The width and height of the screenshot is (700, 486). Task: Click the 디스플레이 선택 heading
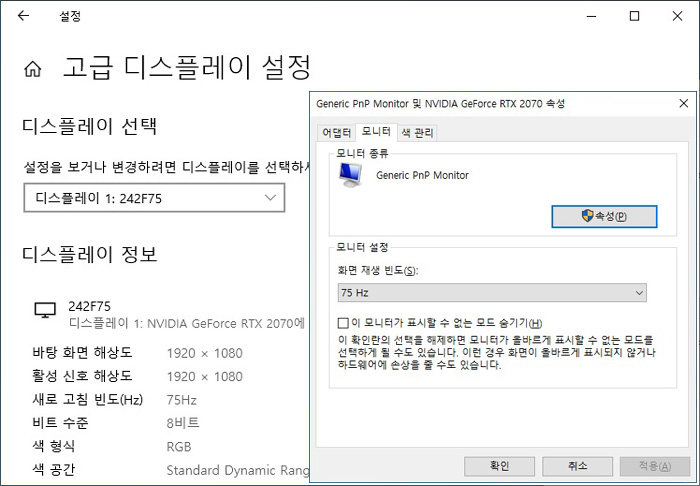[89, 126]
